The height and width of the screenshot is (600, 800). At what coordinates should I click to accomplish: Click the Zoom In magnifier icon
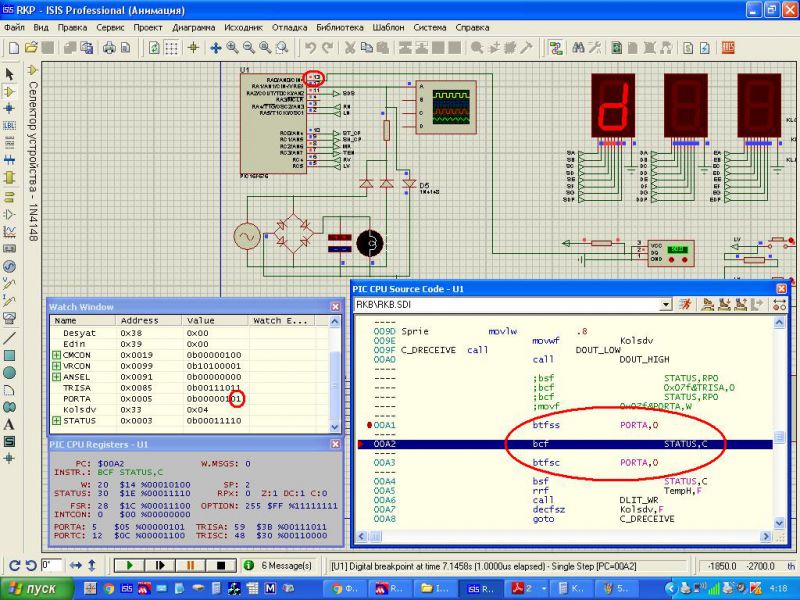pyautogui.click(x=232, y=47)
